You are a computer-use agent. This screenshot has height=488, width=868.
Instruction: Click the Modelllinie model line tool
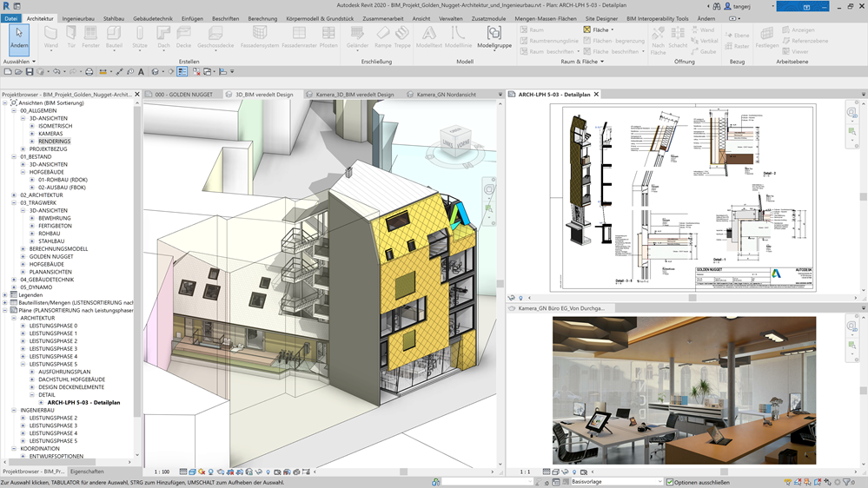pyautogui.click(x=458, y=38)
